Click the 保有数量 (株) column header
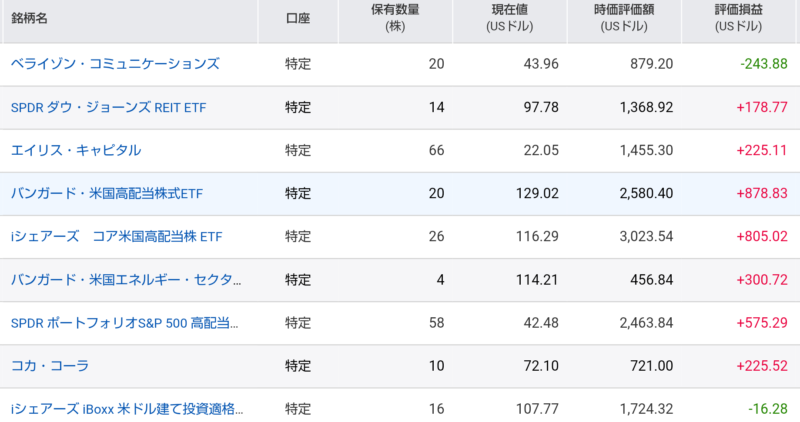The image size is (800, 422). pyautogui.click(x=395, y=18)
